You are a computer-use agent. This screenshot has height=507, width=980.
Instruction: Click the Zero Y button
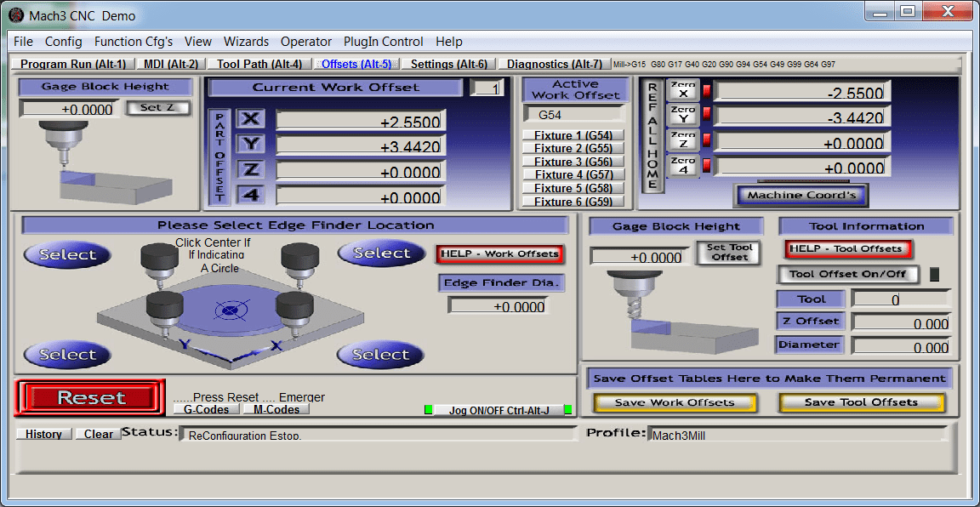click(682, 114)
